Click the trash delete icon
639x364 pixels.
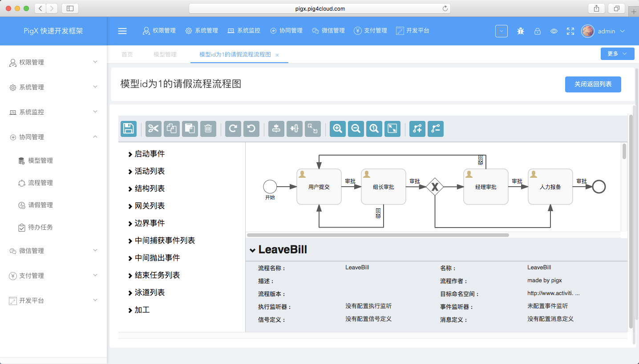coord(208,129)
